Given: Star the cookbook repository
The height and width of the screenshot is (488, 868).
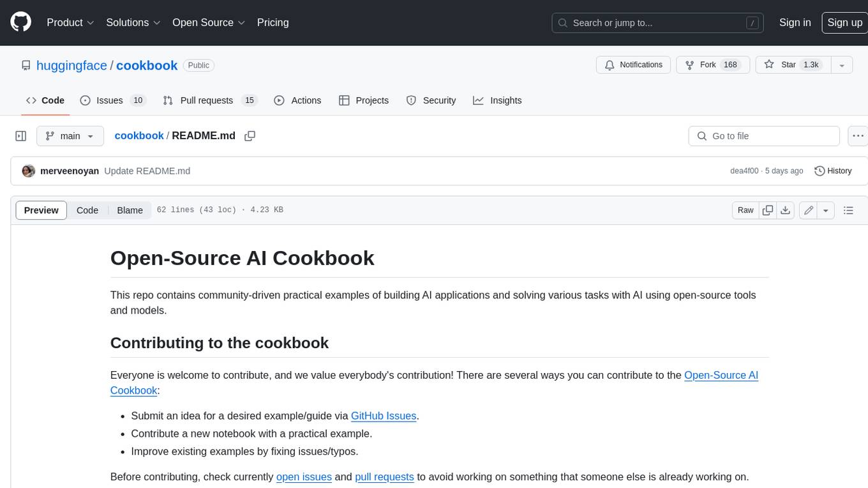Looking at the screenshot, I should coord(793,65).
